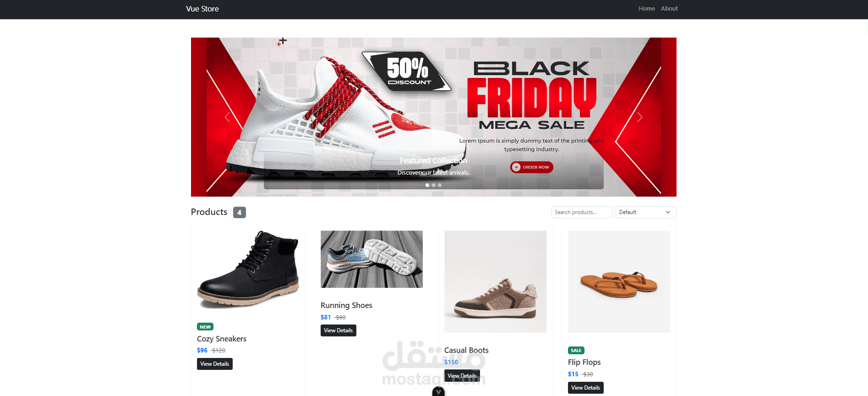View Details for Running Shoes

pos(338,330)
